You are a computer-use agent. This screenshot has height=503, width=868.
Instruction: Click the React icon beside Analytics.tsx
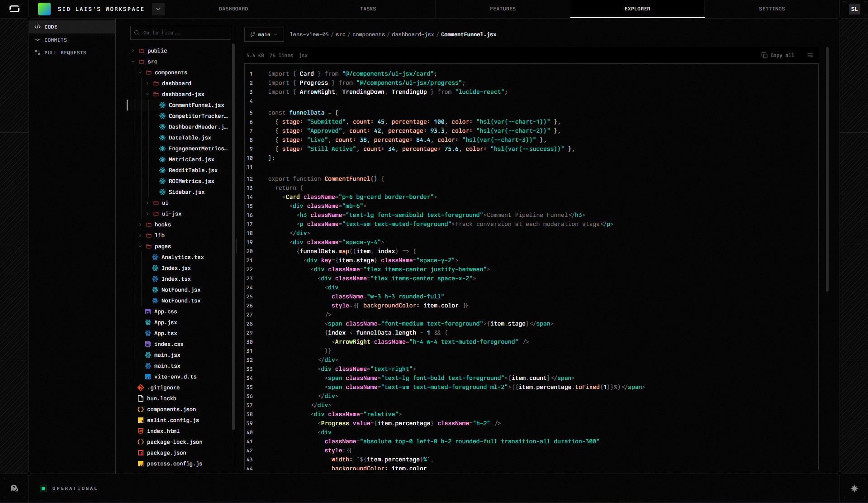point(155,257)
